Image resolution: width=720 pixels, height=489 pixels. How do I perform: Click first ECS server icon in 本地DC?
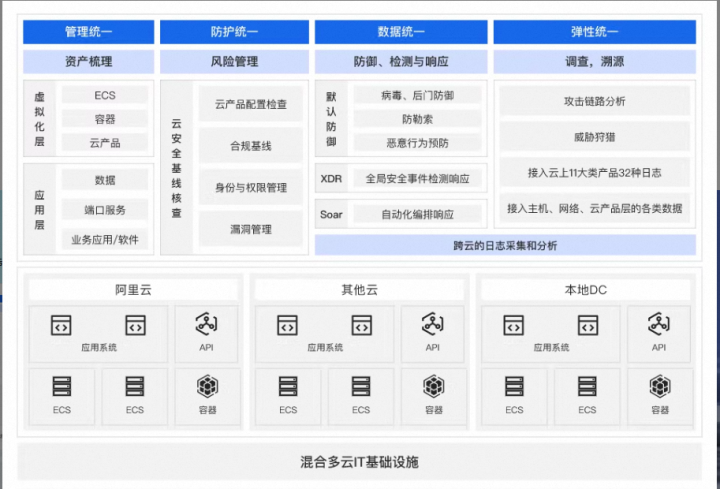[514, 386]
